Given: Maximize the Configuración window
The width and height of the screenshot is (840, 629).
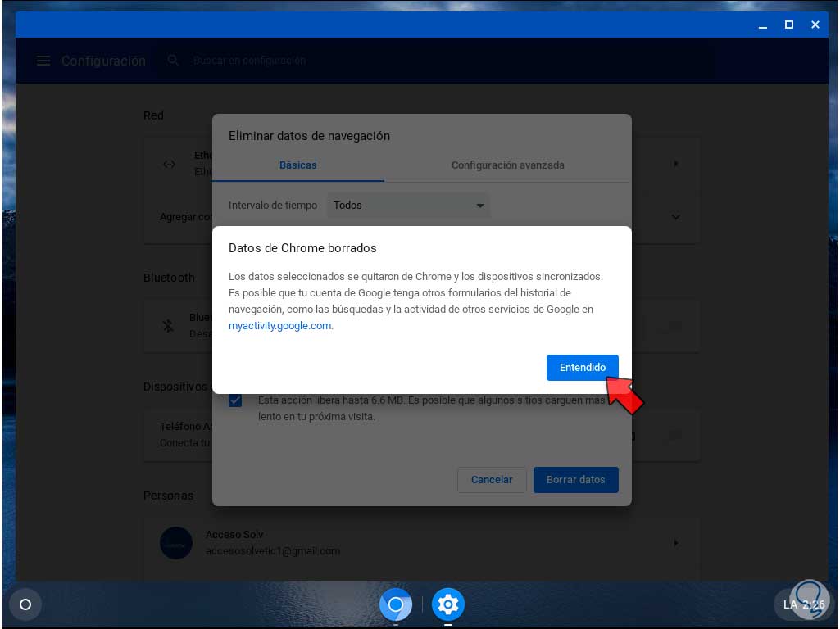Looking at the screenshot, I should (789, 25).
